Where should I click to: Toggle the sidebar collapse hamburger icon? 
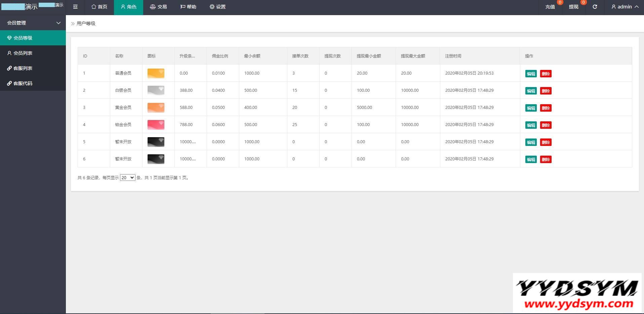tap(75, 7)
